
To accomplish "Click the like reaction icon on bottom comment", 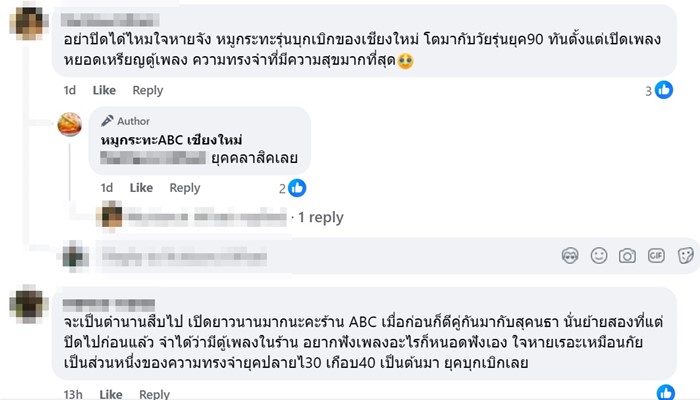I will [666, 392].
